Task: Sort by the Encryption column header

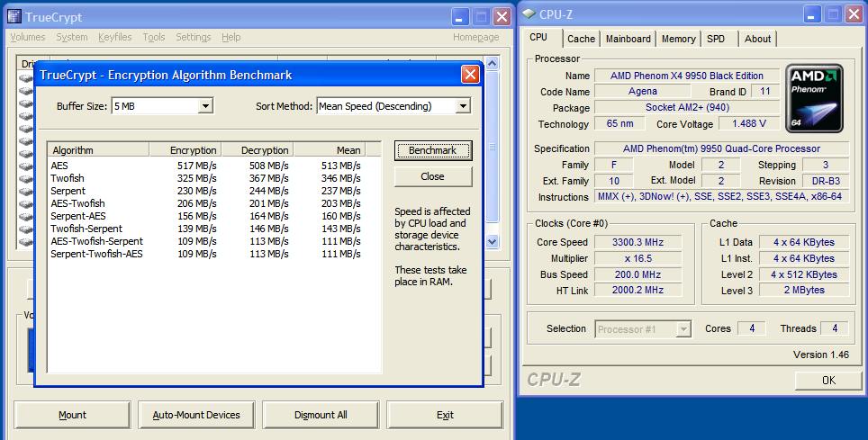Action: click(185, 150)
